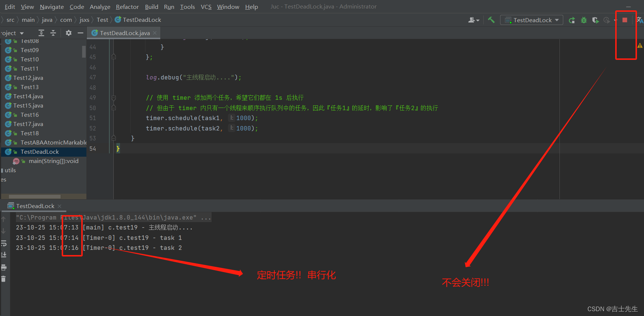Screen dimensions: 644x316
Task: Rerun TestDeadLock with the green rerun icon
Action: (x=572, y=20)
